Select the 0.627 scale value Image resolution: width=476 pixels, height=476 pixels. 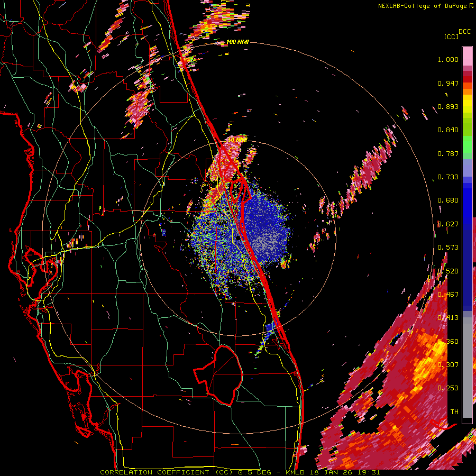pos(448,224)
